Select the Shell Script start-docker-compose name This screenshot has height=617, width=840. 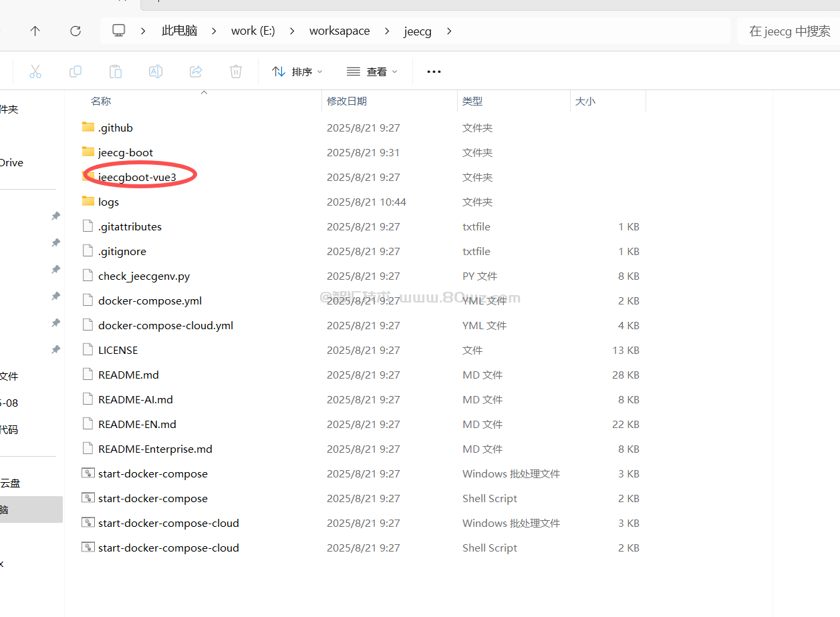[x=153, y=498]
